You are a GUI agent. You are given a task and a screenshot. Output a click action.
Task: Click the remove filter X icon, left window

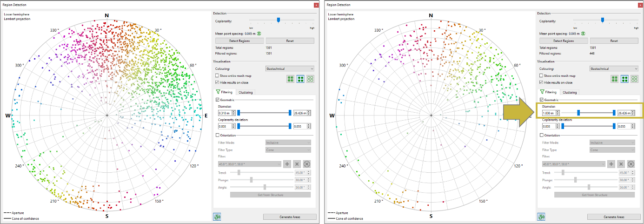297,164
